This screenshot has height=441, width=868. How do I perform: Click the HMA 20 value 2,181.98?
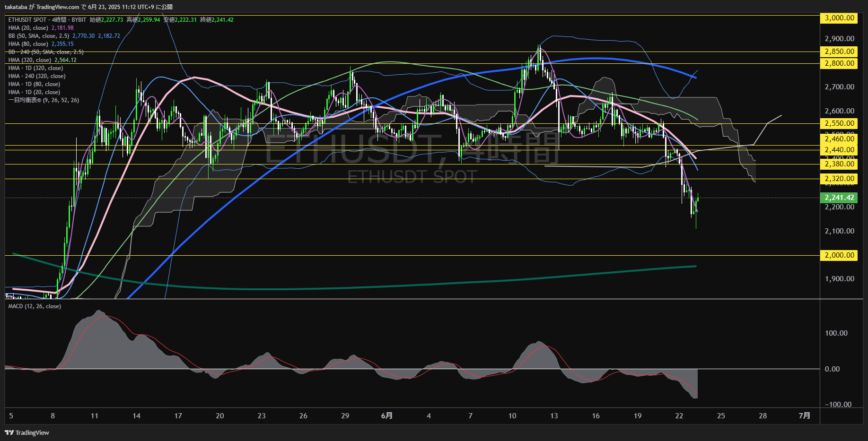tap(62, 28)
